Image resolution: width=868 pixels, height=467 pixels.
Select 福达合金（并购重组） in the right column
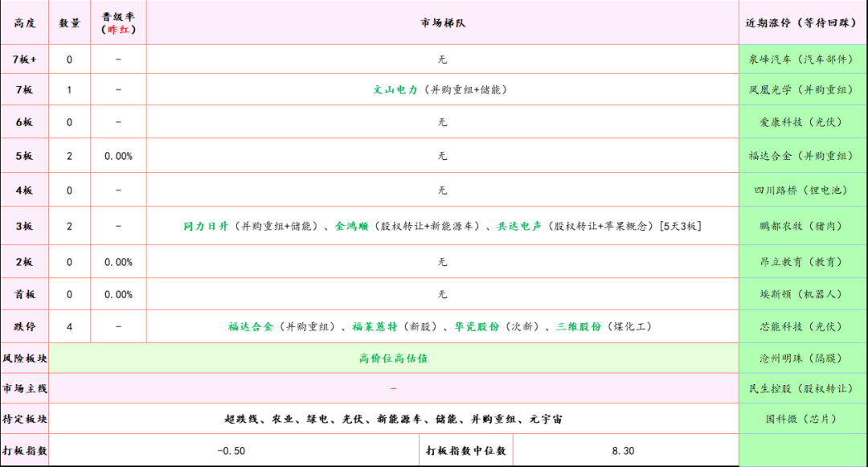tap(801, 156)
